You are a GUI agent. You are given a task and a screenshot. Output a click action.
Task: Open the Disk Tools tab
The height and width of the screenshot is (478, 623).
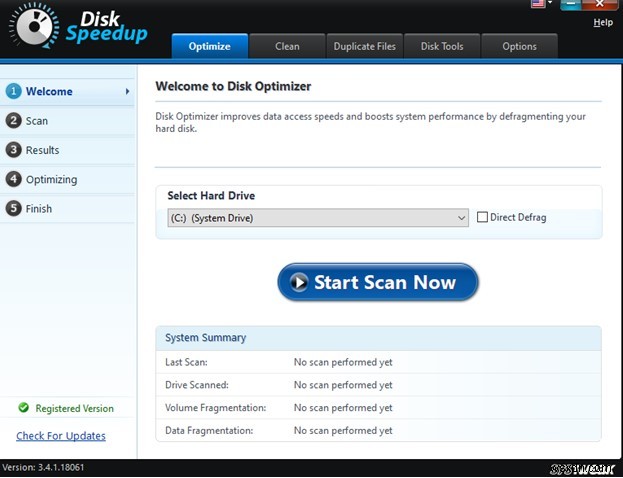click(x=442, y=46)
